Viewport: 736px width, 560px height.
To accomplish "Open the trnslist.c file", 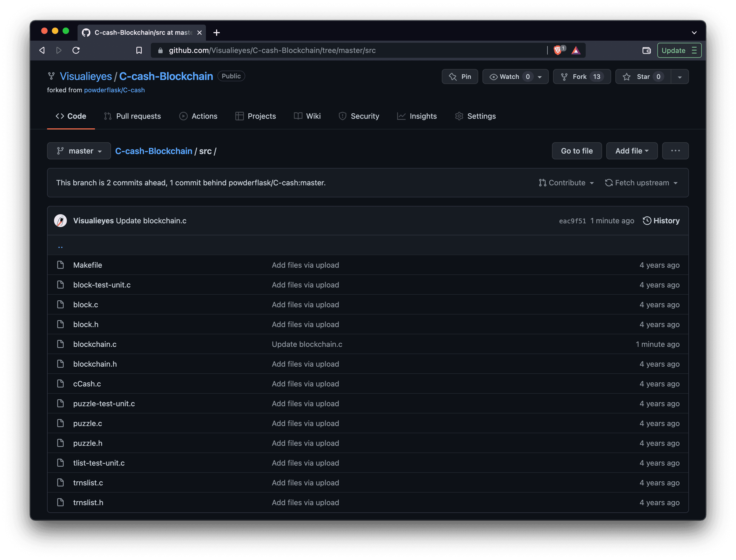I will (x=88, y=483).
